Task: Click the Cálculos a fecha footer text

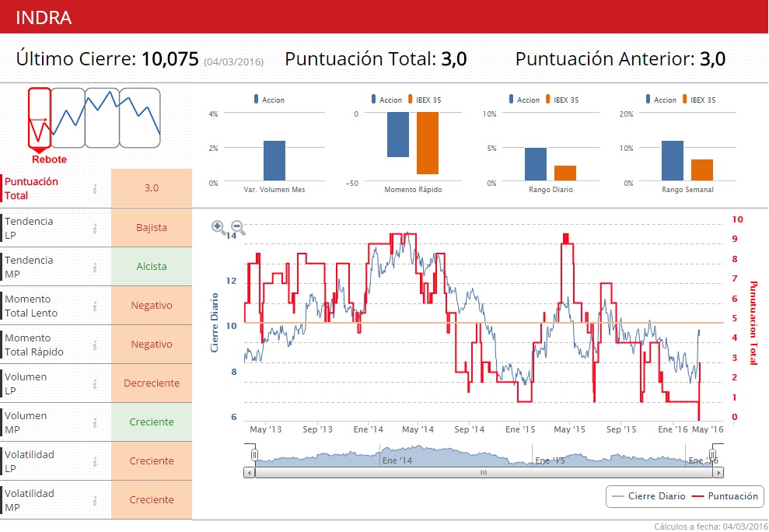Action: [711, 527]
